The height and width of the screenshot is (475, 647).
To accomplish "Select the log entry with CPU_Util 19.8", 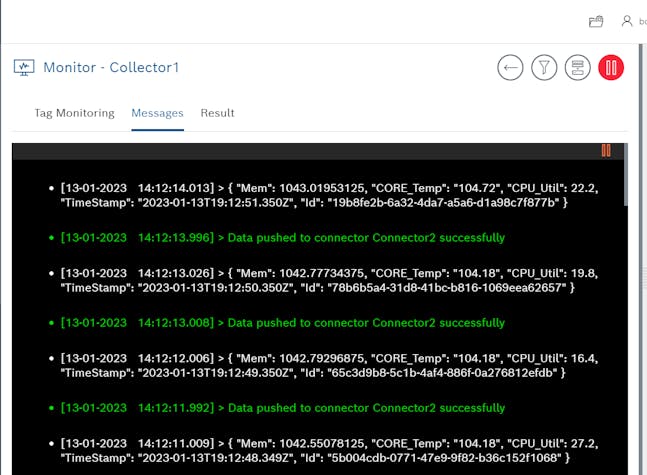I will 314,280.
